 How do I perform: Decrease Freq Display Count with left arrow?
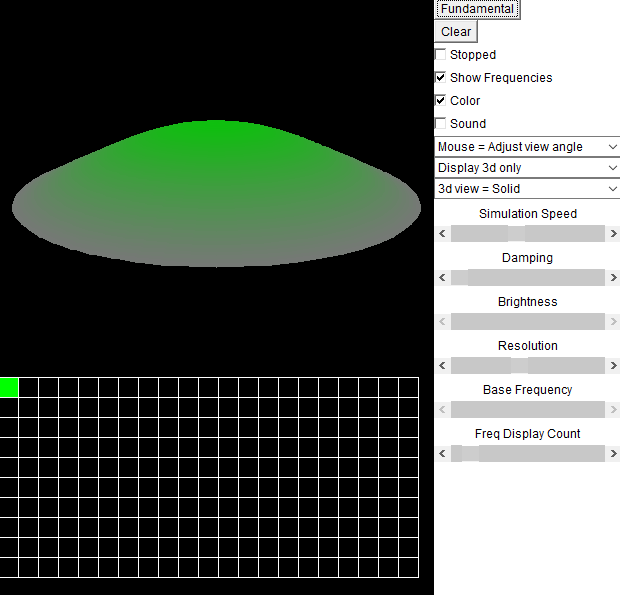(x=442, y=453)
